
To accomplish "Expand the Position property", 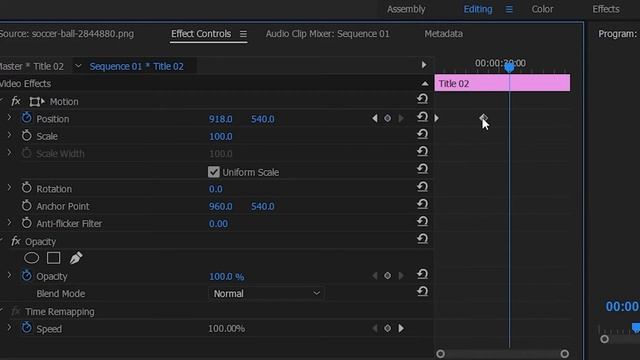I will [x=9, y=118].
